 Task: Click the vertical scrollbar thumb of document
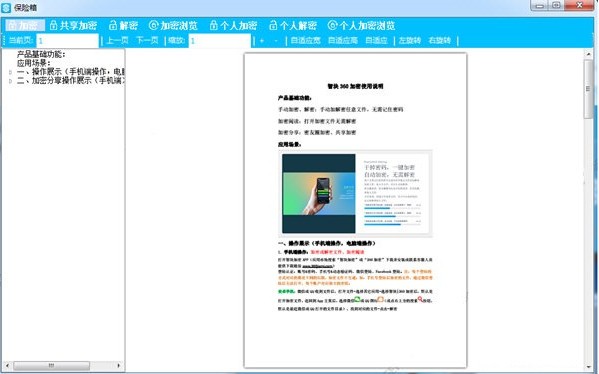588,89
